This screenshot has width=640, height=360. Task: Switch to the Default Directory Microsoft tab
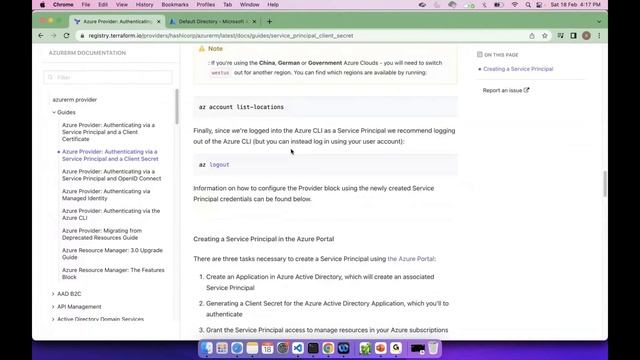click(212, 21)
